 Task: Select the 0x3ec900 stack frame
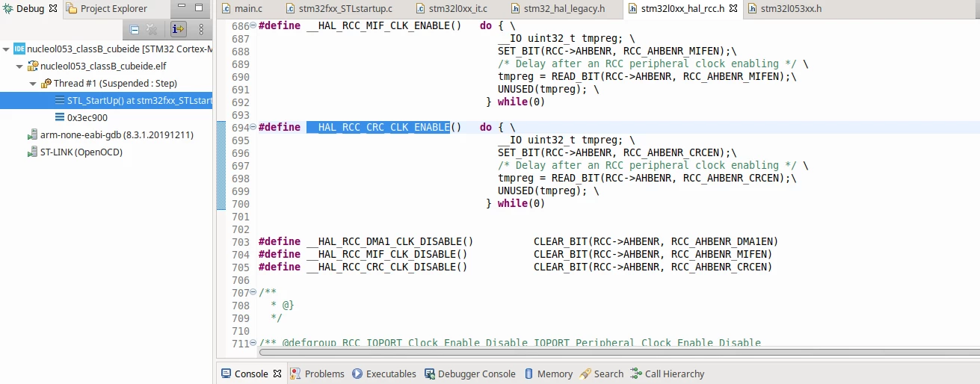[x=87, y=117]
